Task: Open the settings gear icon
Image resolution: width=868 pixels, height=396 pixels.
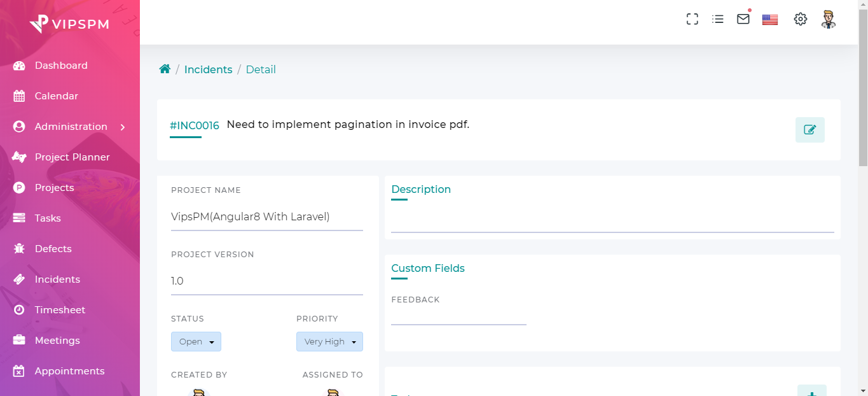Action: [801, 19]
